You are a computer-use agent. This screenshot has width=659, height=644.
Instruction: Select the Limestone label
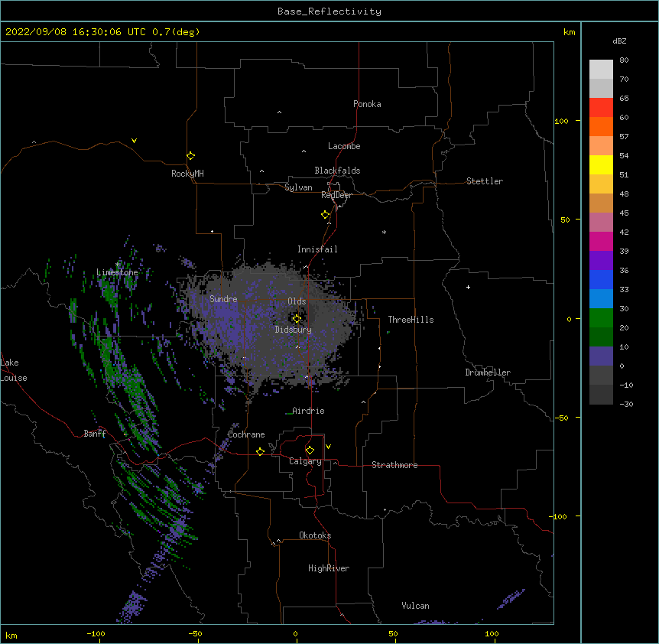pos(117,272)
